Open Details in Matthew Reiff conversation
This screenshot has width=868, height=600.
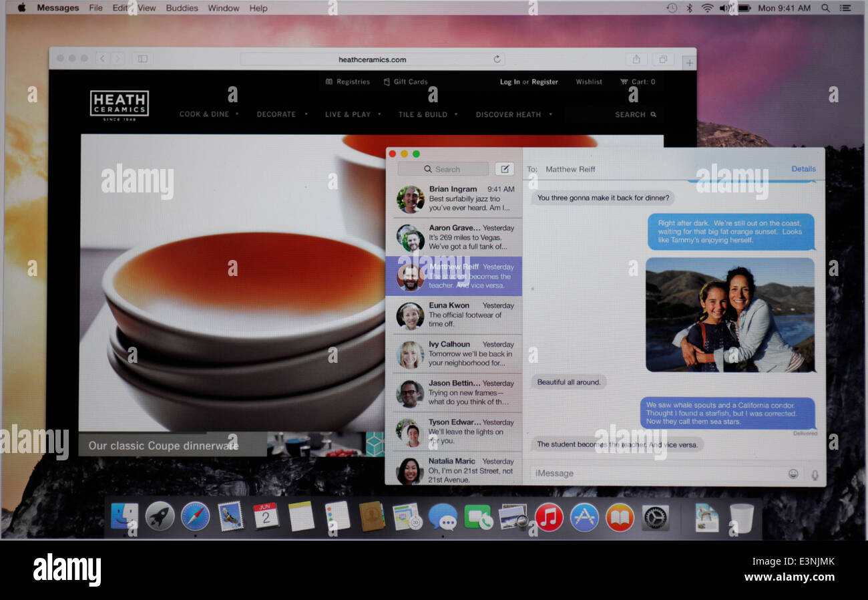click(x=804, y=169)
